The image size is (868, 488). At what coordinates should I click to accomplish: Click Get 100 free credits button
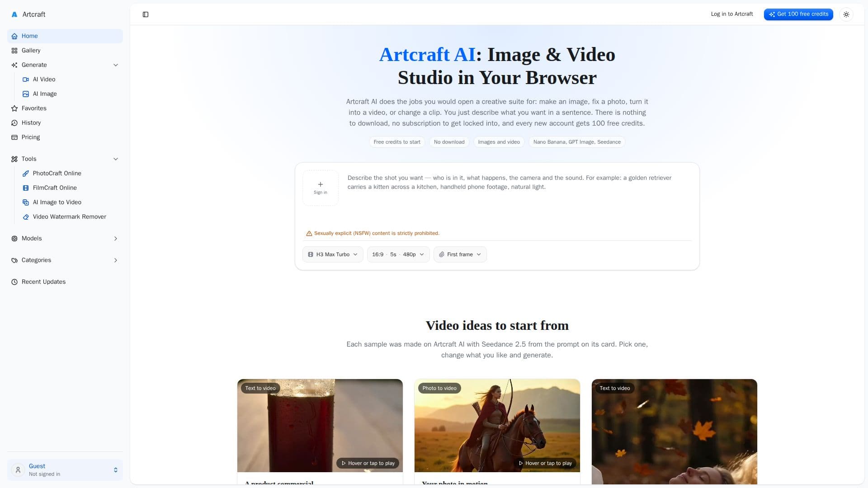[798, 14]
